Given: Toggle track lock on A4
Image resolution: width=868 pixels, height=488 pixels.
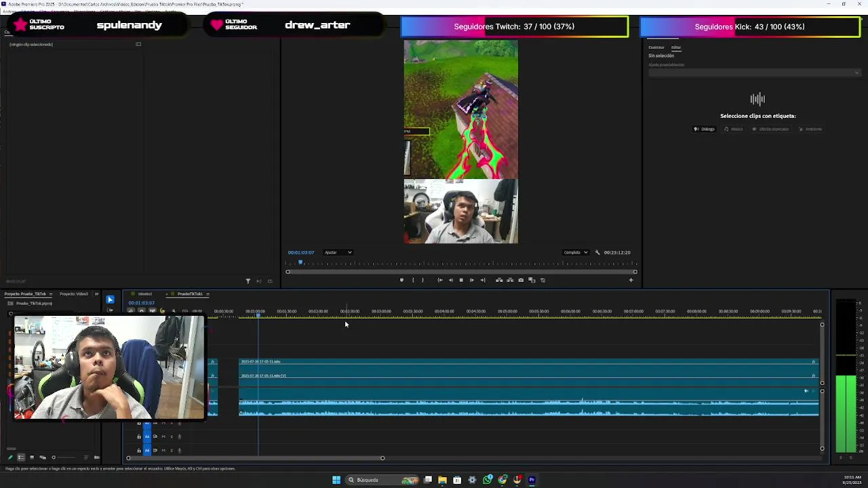Looking at the screenshot, I should (x=139, y=451).
